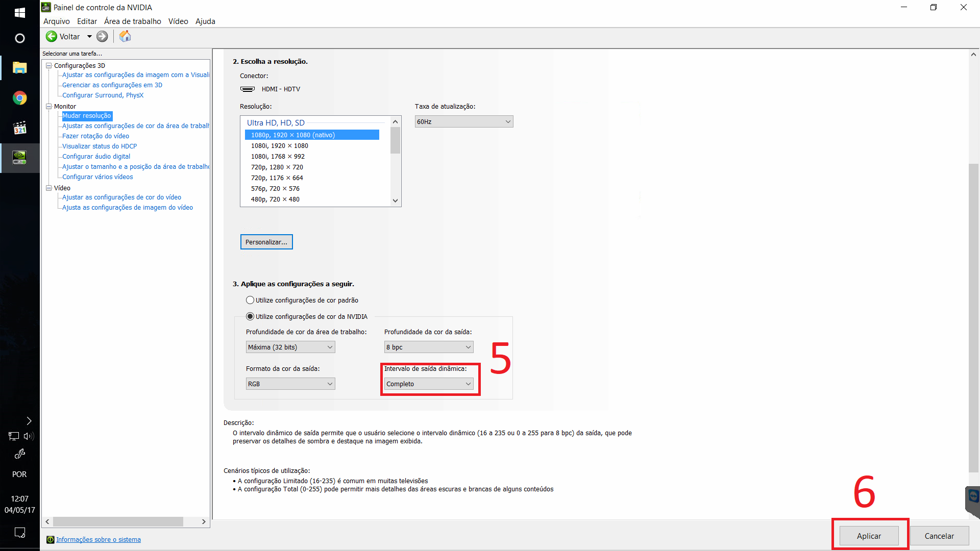Open Ajusta as configurações de imagem do vídeo
Image resolution: width=980 pixels, height=551 pixels.
click(x=128, y=208)
